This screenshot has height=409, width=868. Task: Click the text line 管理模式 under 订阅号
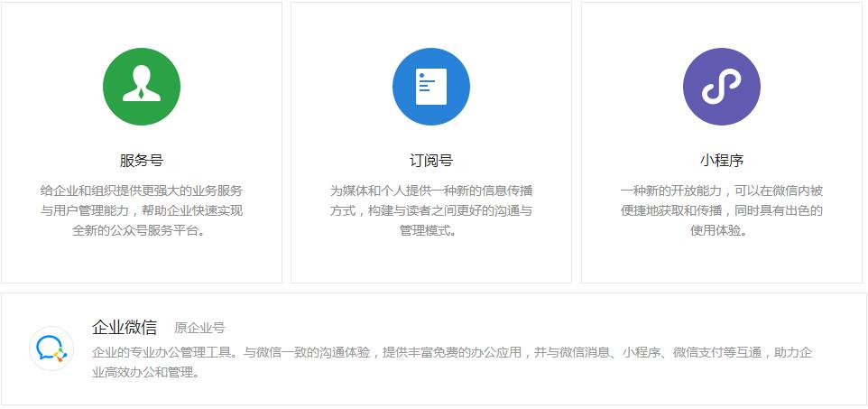click(430, 230)
